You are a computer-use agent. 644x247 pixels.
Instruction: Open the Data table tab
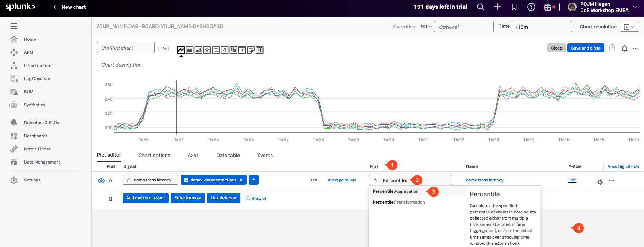[228, 155]
